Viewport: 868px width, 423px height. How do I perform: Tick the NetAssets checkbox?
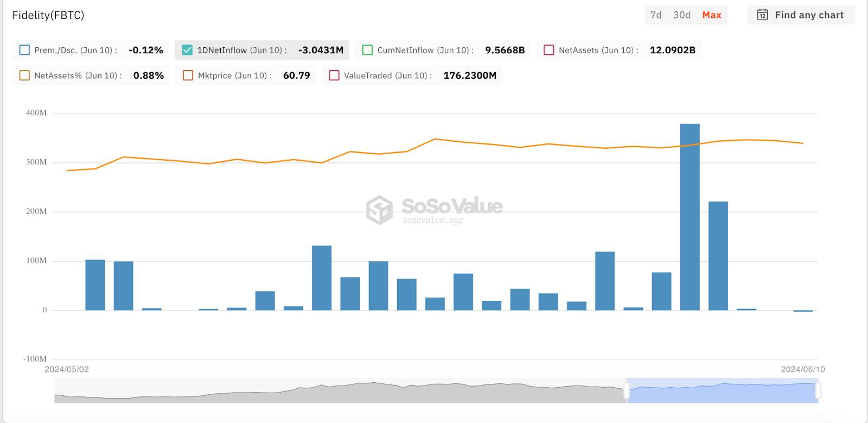(x=549, y=50)
